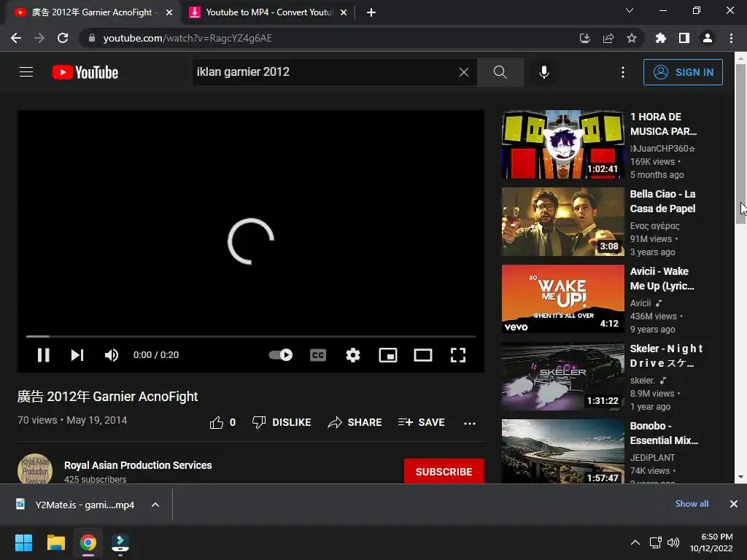This screenshot has height=560, width=747.
Task: Open more actions ellipsis under video
Action: (x=470, y=423)
